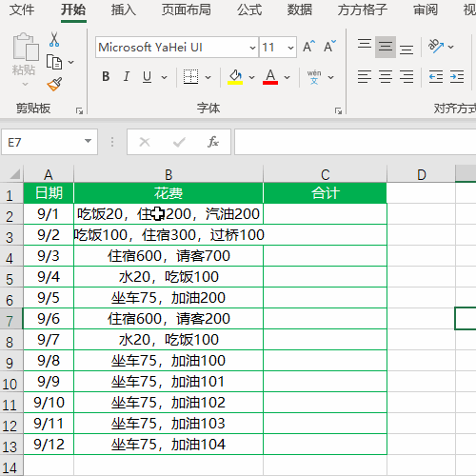The height and width of the screenshot is (476, 476).
Task: Open Clipboard group dialog launcher
Action: (79, 110)
